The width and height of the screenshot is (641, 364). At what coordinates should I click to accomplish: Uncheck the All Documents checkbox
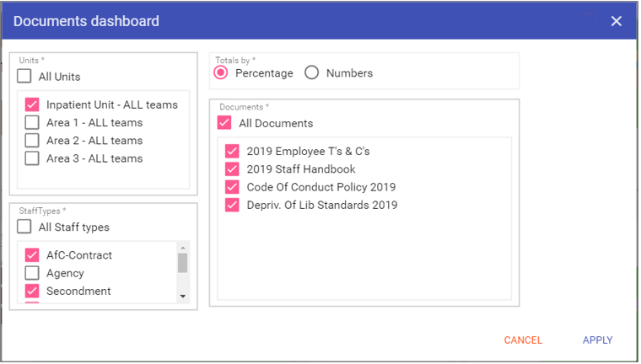224,123
